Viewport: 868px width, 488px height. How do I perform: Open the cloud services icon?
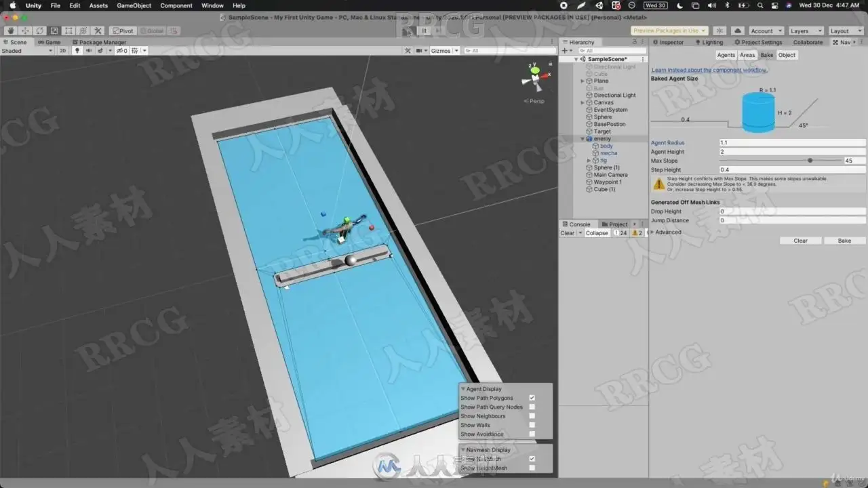[738, 30]
